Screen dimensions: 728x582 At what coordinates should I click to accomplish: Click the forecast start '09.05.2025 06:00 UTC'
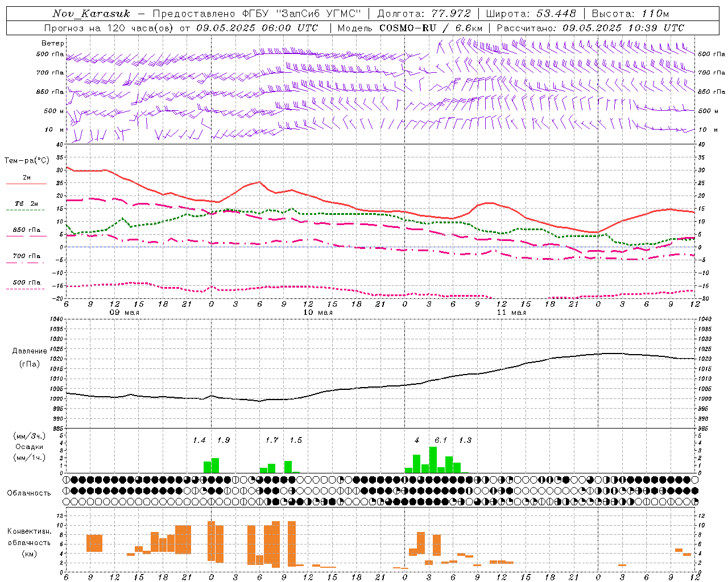point(257,28)
